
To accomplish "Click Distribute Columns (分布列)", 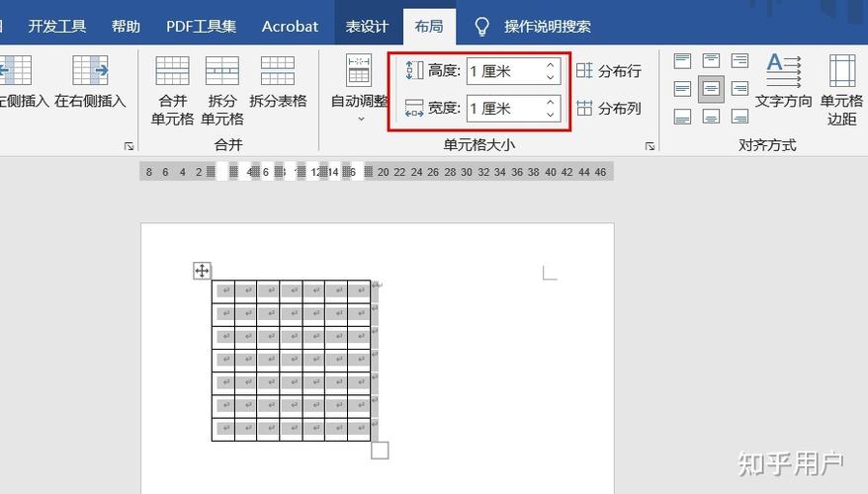I will click(x=608, y=108).
